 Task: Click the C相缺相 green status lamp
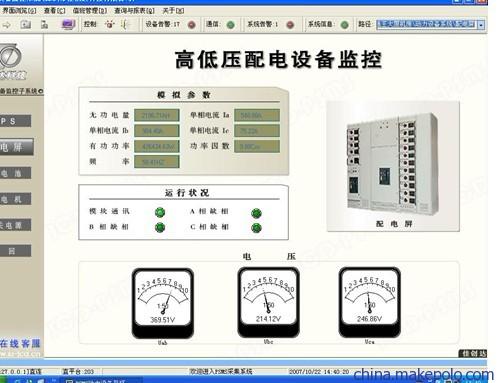(256, 228)
